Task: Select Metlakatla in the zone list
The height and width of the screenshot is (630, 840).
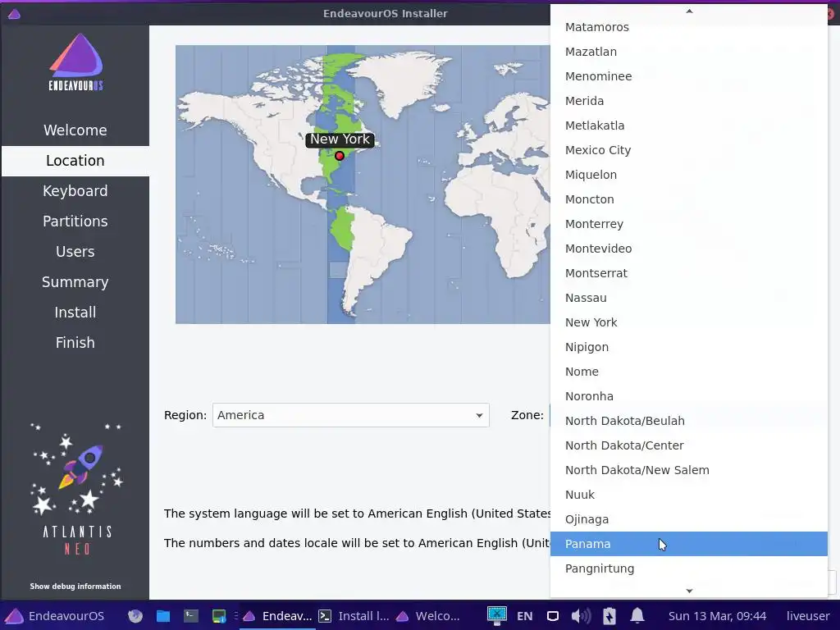Action: (x=688, y=126)
